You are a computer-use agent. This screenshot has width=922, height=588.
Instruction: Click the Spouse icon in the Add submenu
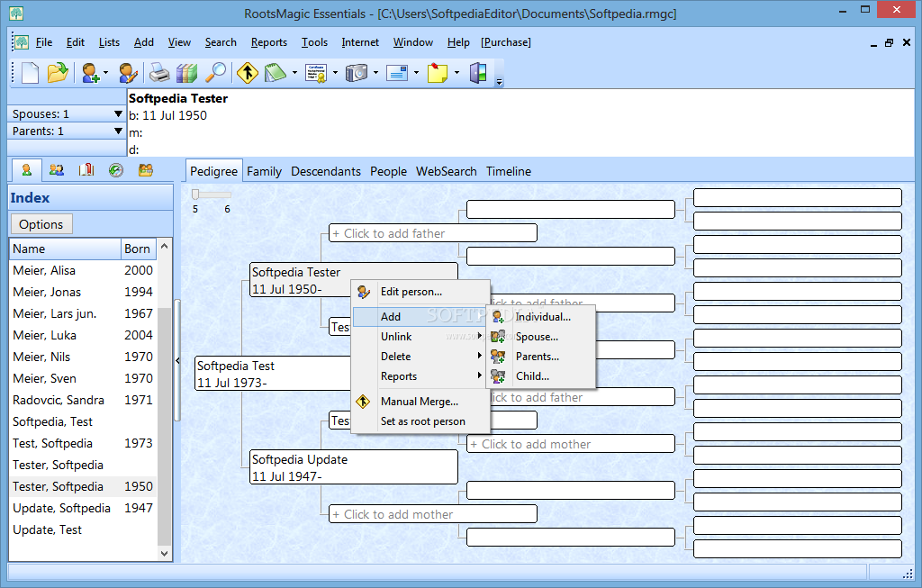pos(498,337)
